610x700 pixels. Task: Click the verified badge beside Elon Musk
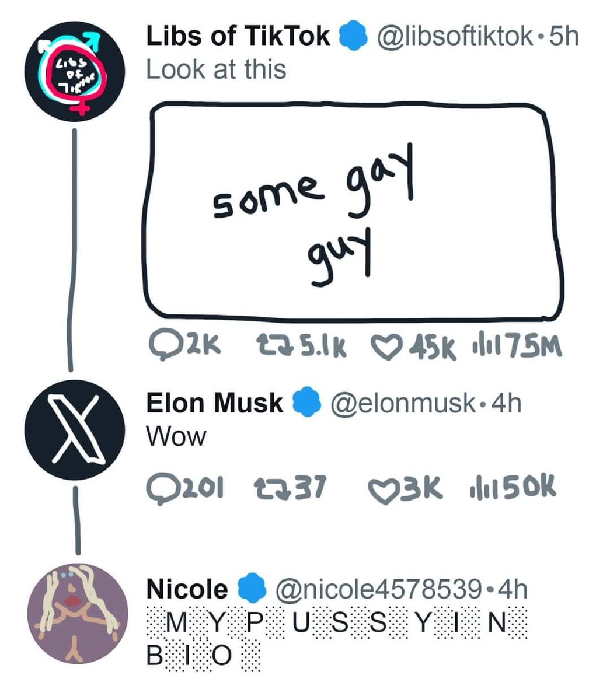(x=307, y=403)
